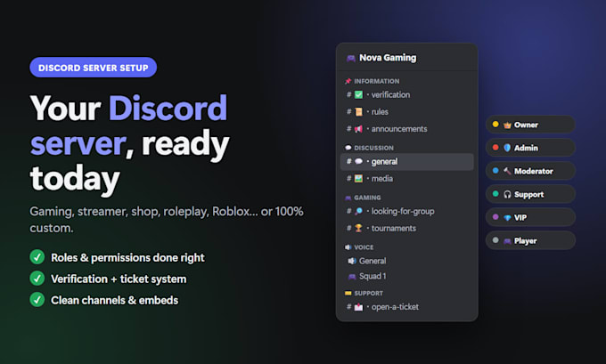The height and width of the screenshot is (364, 606).
Task: Click checkmark beside Verification + ticket system
Action: 37,279
